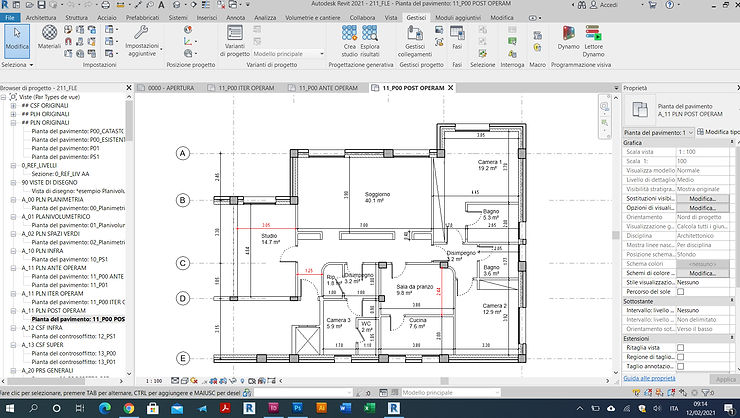Viewport: 740px width, 418px height.
Task: Close the 11_P00 POST OPERAM view tab
Action: [450, 88]
